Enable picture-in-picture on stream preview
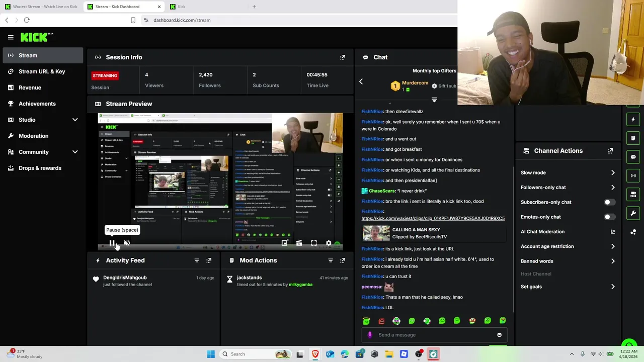 click(x=284, y=243)
